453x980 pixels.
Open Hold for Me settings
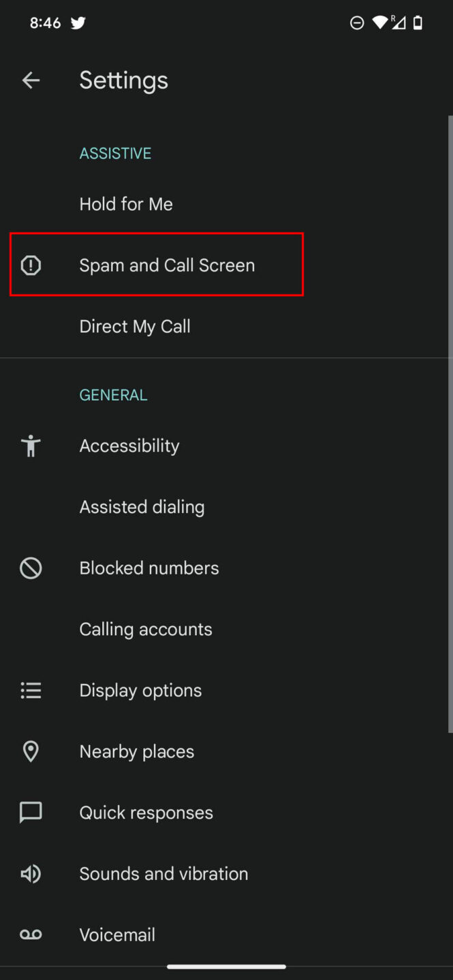pyautogui.click(x=126, y=203)
